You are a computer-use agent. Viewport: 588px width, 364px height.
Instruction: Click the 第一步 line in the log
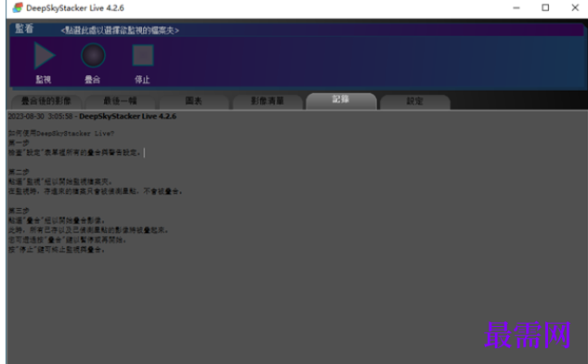pos(19,143)
